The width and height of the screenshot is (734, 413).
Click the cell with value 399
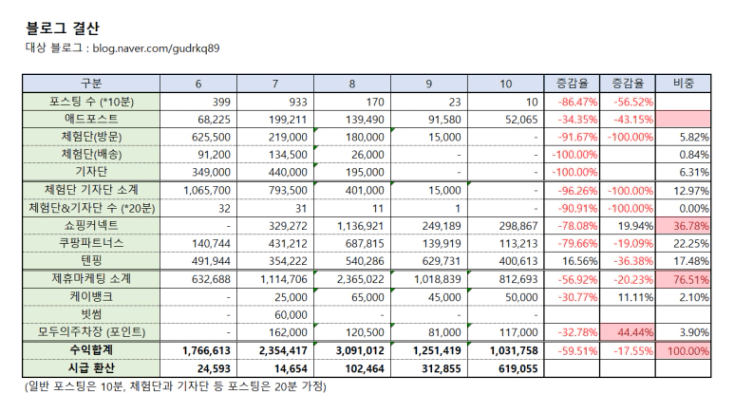(x=198, y=102)
